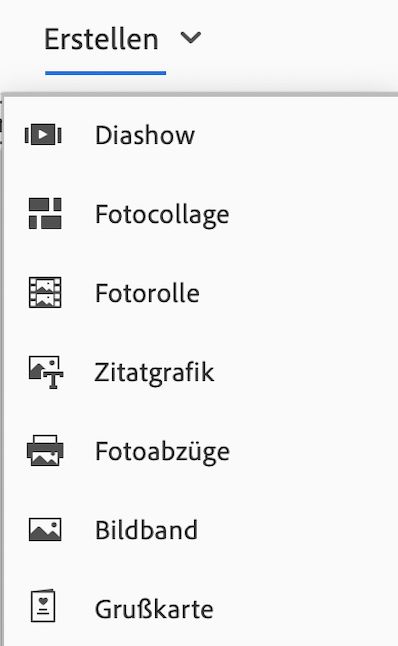Click the Grußkarte heart card icon

[43, 606]
